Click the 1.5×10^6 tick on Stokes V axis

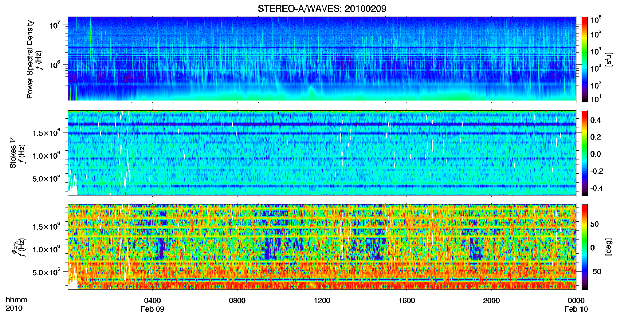(46, 133)
